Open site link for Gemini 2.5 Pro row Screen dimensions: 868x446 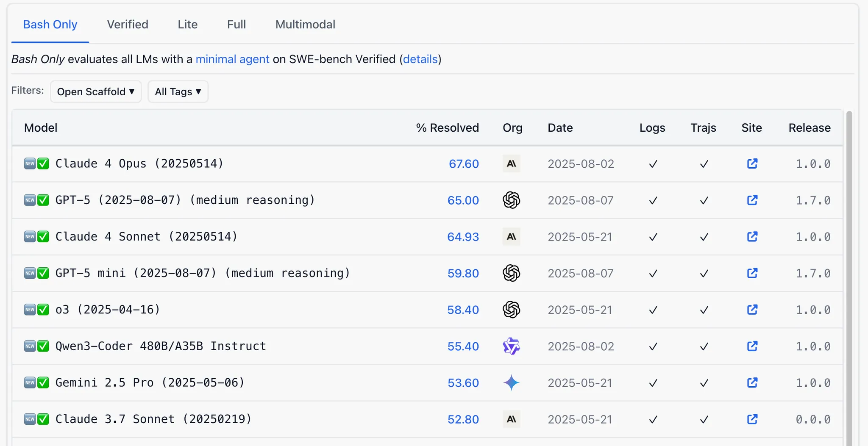click(x=752, y=382)
